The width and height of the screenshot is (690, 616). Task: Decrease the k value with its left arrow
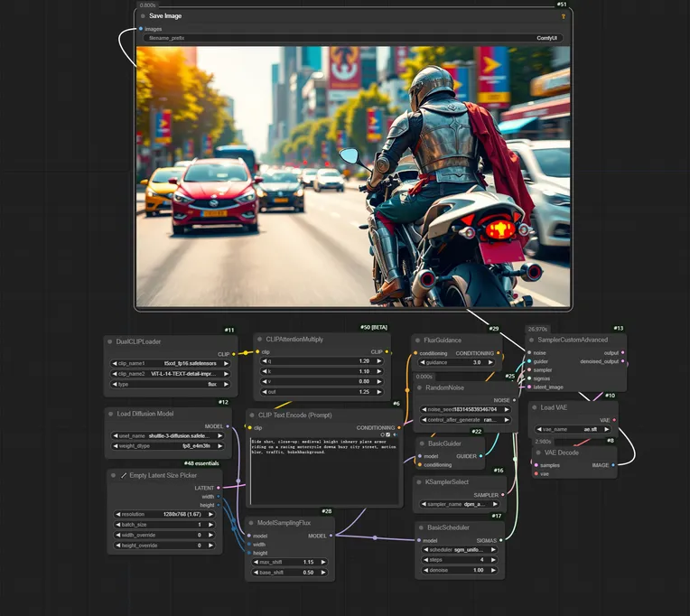click(x=265, y=371)
